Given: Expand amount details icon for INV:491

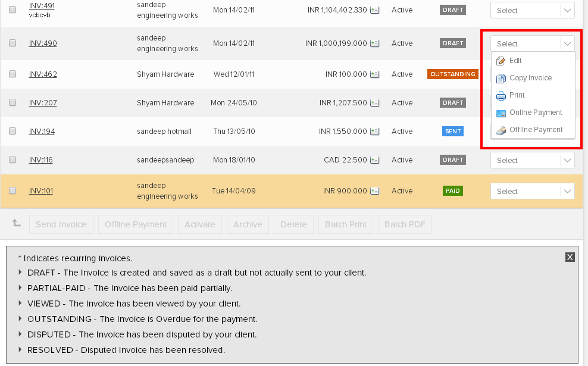Looking at the screenshot, I should tap(374, 10).
